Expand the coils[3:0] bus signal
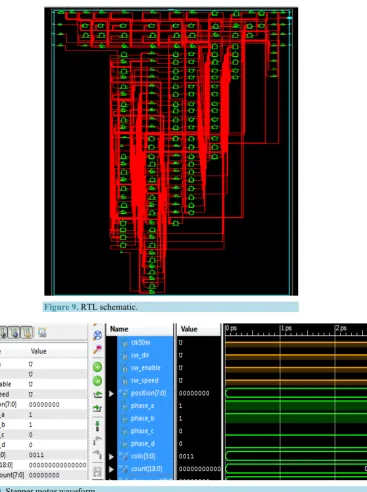The height and width of the screenshot is (492, 367). tap(111, 457)
